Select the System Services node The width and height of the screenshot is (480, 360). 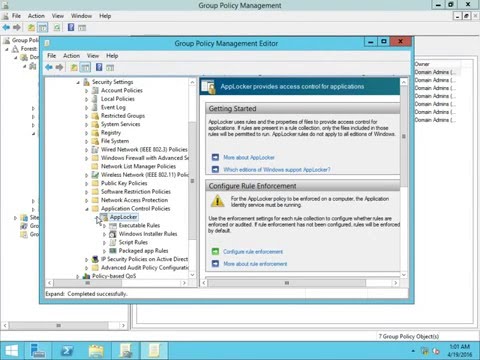(120, 124)
